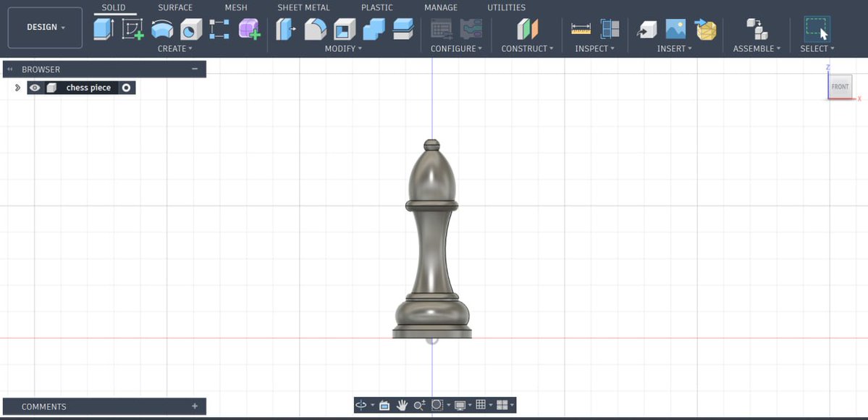Open the Orbit type dropdown arrow
Screen dimensions: 868x420
tap(372, 406)
